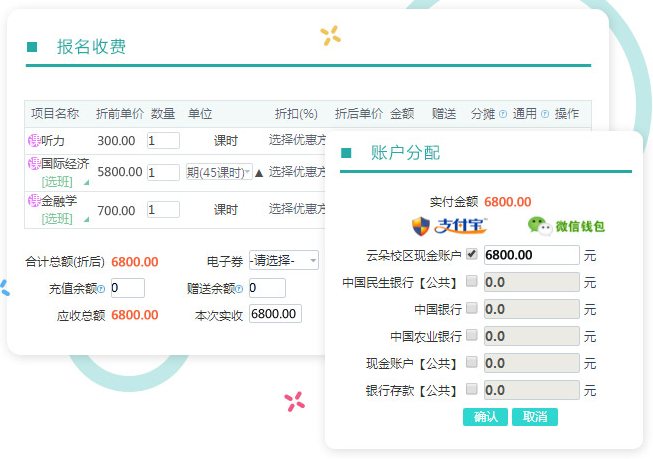Click the info icon next to 通用
This screenshot has width=653, height=459.
point(545,114)
